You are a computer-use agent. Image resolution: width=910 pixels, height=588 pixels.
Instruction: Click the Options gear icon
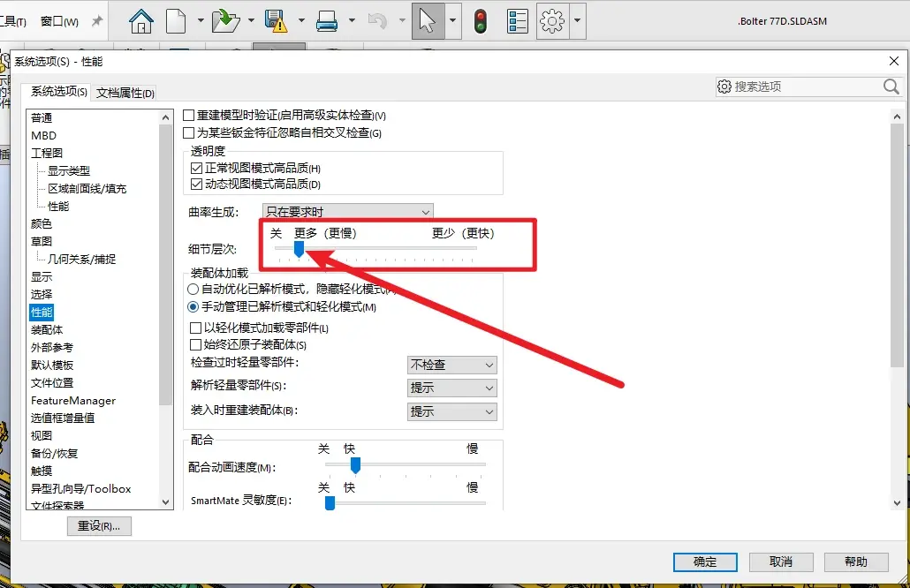tap(552, 21)
